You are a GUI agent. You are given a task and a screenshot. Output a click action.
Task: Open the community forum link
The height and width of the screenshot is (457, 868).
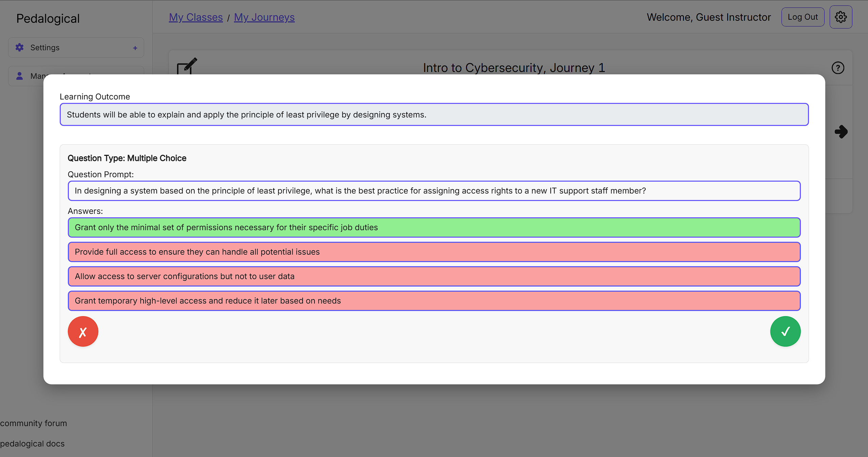pos(34,423)
